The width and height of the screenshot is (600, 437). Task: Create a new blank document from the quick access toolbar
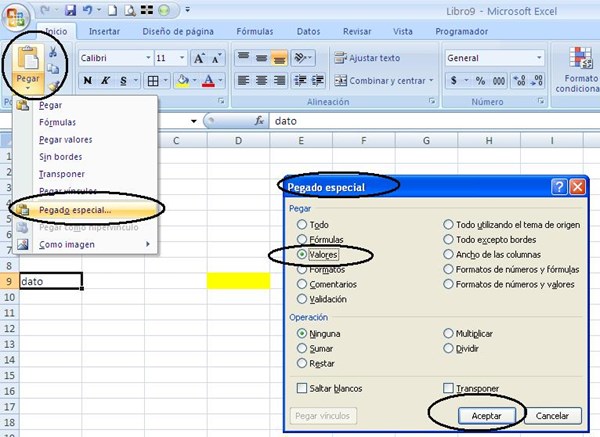point(112,10)
